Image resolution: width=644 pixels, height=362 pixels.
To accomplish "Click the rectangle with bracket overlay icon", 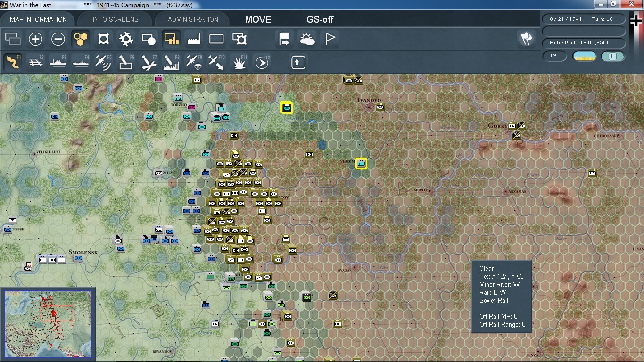I will [x=239, y=39].
